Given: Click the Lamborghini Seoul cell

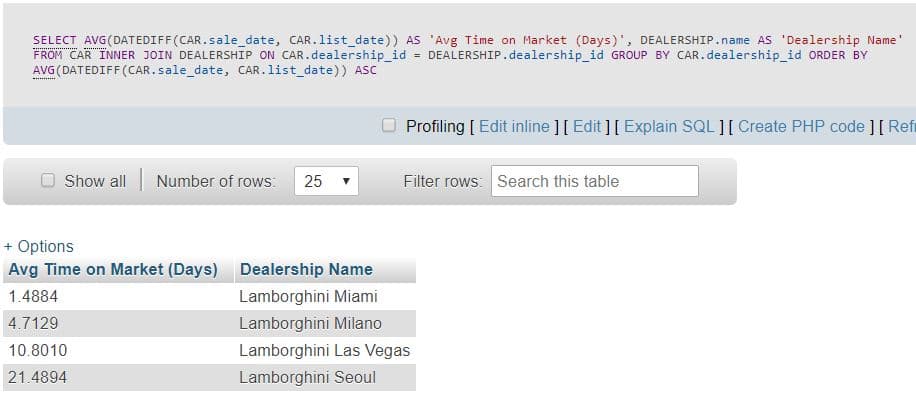Looking at the screenshot, I should pos(325,377).
